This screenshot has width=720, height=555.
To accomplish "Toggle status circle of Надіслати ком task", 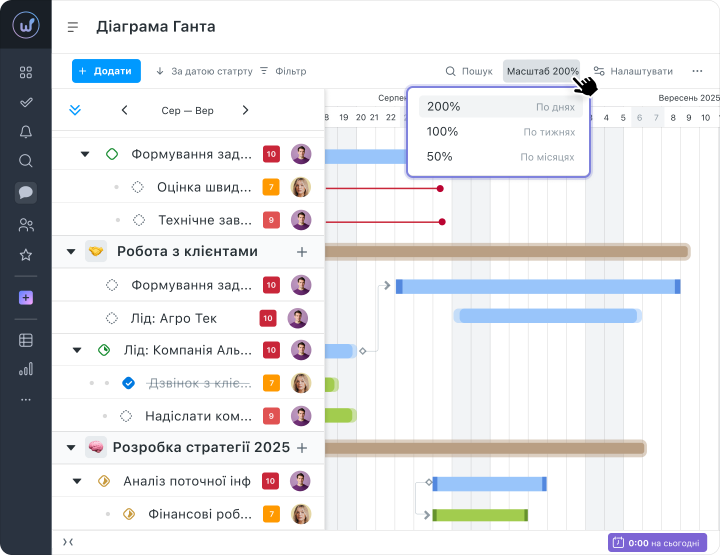I will click(126, 416).
